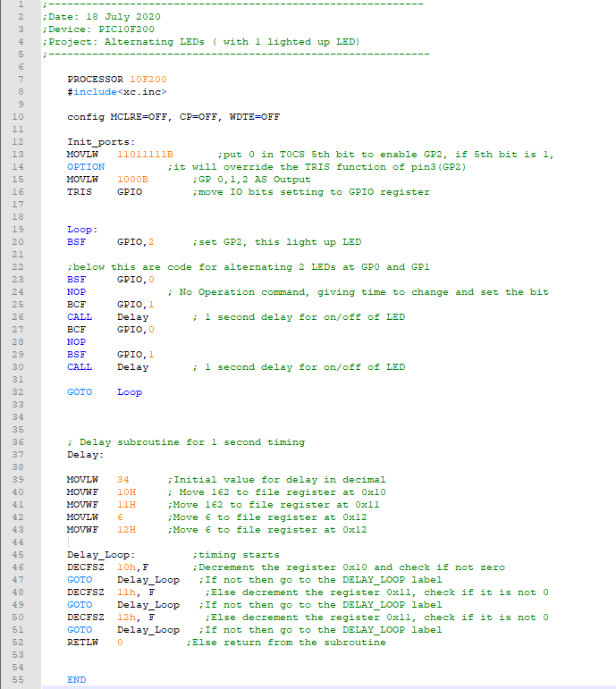Click the END directive on the last line
Screen dimensions: 616x689
coord(76,680)
